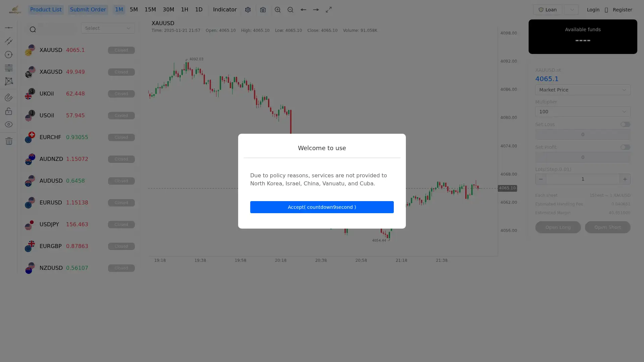Select the horizontal line drawing tool
Image resolution: width=644 pixels, height=362 pixels.
(x=9, y=27)
